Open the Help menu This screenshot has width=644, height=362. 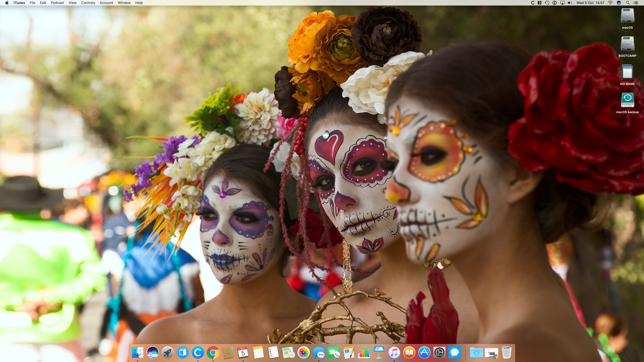click(139, 3)
